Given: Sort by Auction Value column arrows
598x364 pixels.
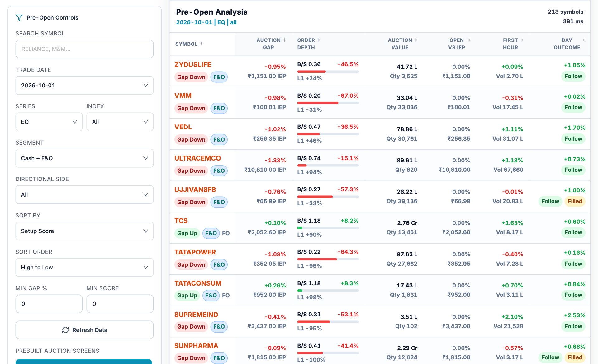Looking at the screenshot, I should point(416,40).
